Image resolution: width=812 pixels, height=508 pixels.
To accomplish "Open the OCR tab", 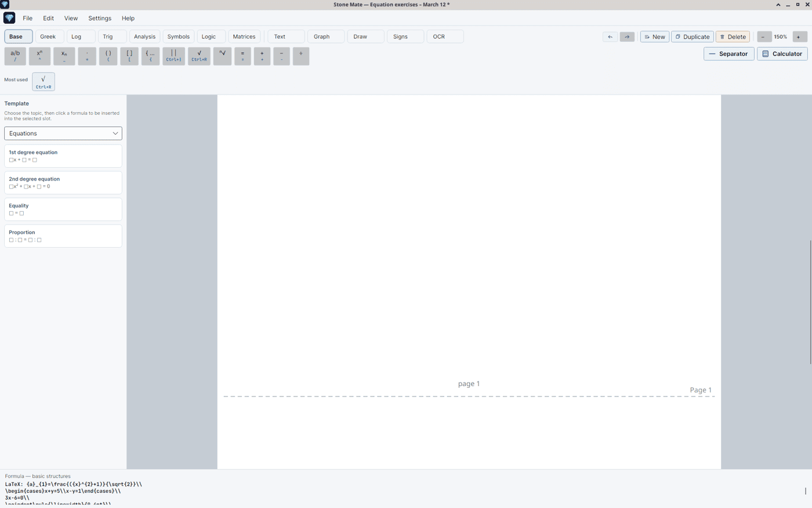I will tap(445, 37).
